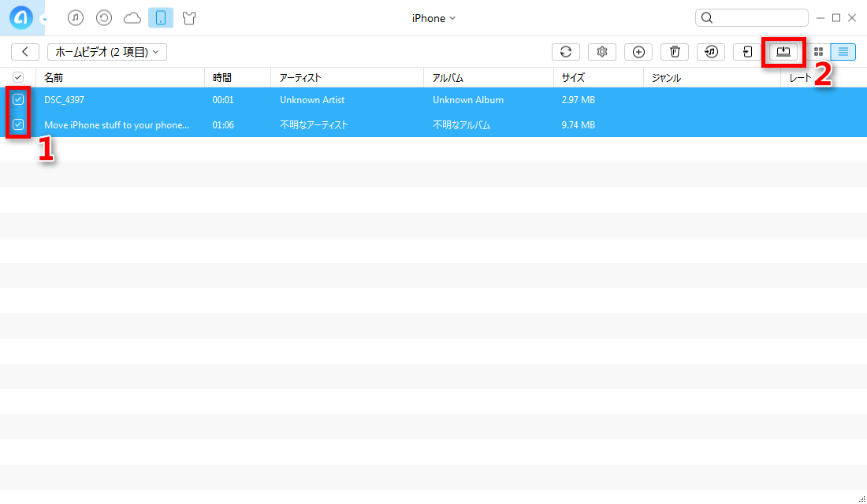Open the iTunes library music icon
867x504 pixels.
coord(76,18)
